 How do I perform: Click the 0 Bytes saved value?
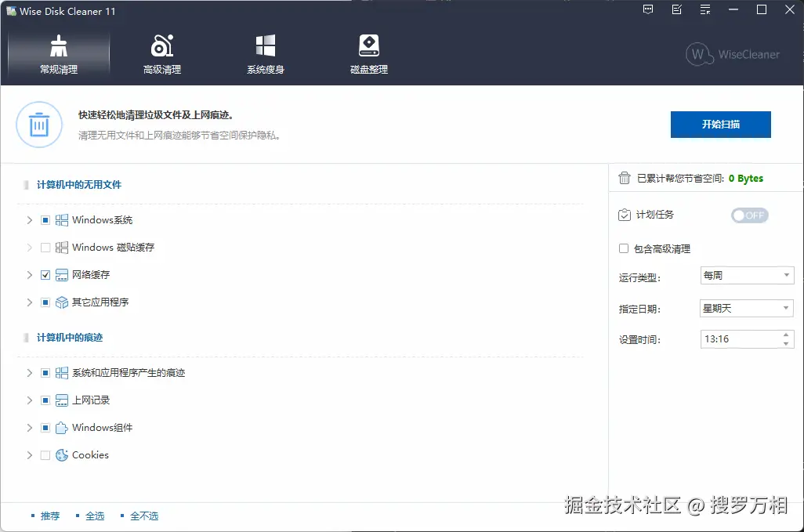745,179
